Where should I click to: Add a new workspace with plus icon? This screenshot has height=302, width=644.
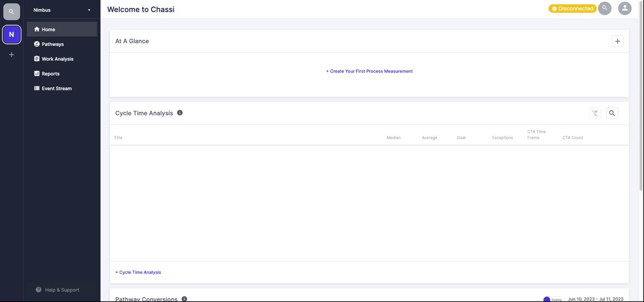[x=11, y=55]
